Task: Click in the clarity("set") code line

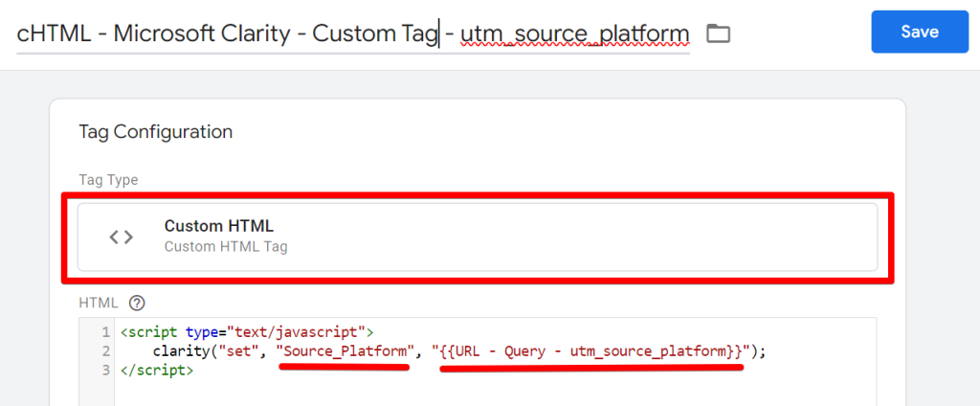Action: point(459,351)
